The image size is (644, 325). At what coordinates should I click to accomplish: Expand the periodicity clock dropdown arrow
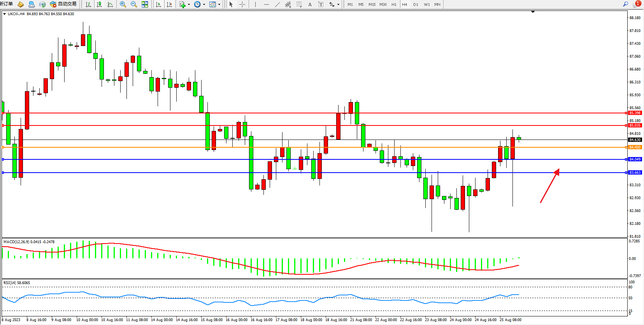(x=204, y=5)
